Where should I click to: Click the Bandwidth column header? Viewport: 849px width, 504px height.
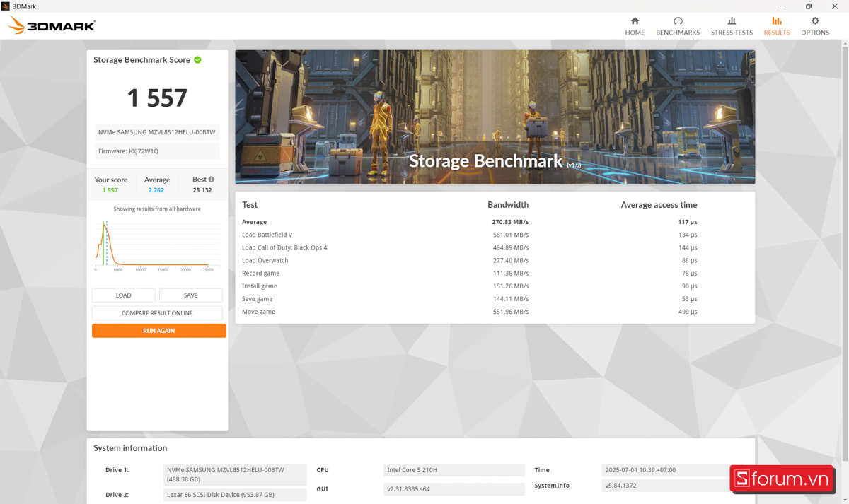[508, 205]
